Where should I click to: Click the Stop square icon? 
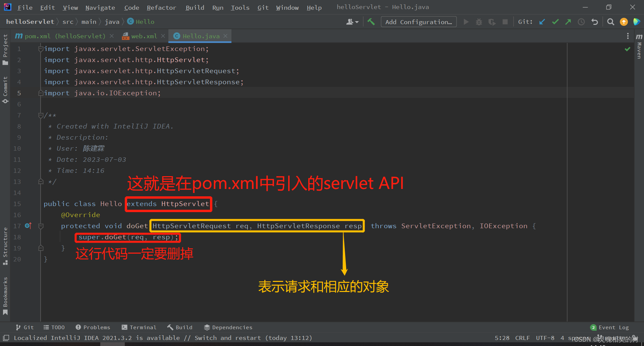pos(505,22)
